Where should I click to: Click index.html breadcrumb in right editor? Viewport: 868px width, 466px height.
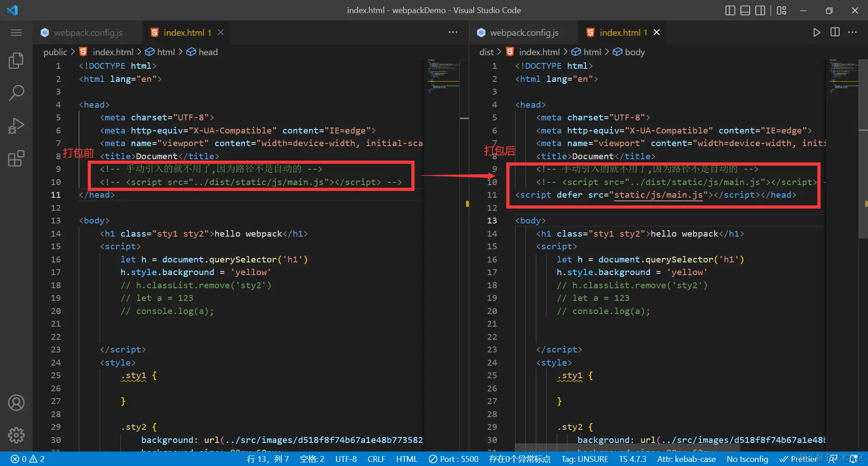[539, 52]
